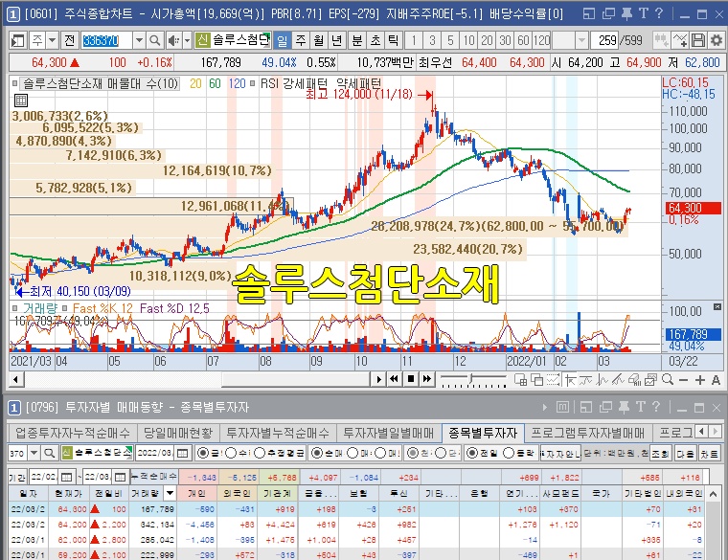Open the 투자자별일별매매 tab

coord(388,434)
